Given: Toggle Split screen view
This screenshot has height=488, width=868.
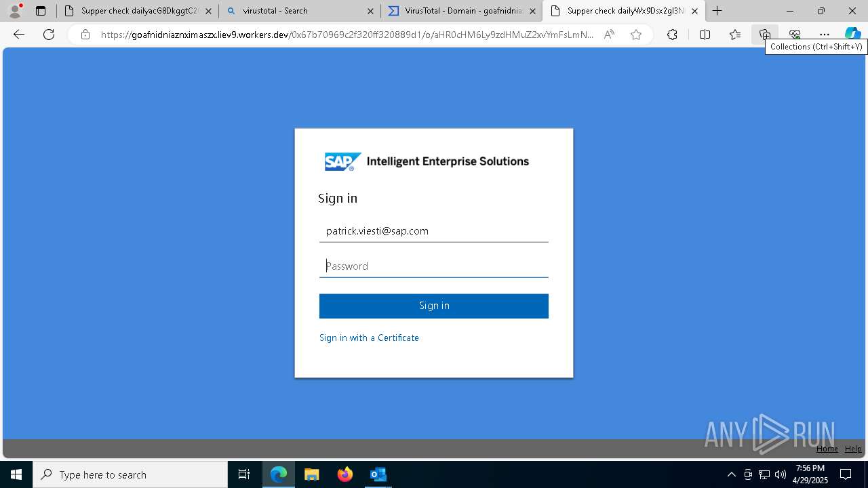Looking at the screenshot, I should coord(705,35).
